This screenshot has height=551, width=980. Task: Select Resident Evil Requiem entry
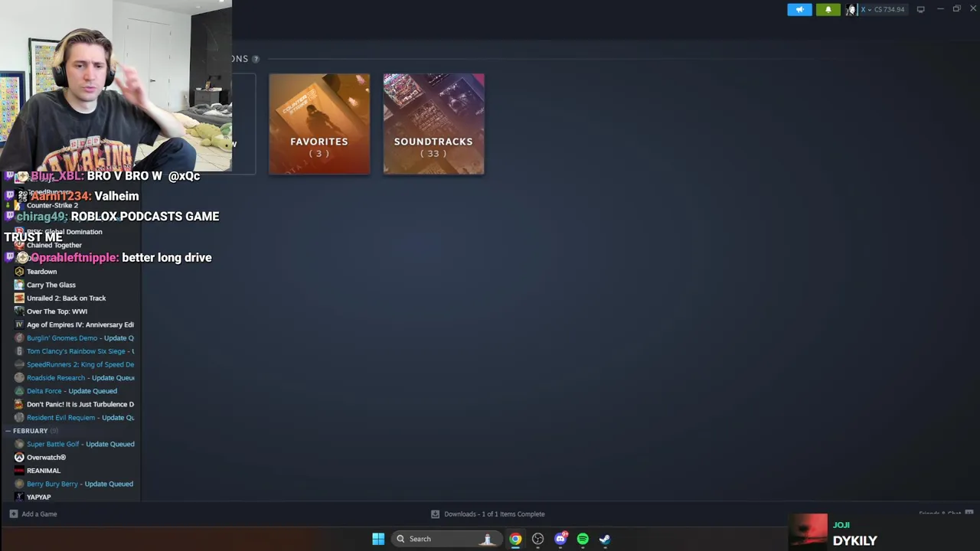pos(80,418)
